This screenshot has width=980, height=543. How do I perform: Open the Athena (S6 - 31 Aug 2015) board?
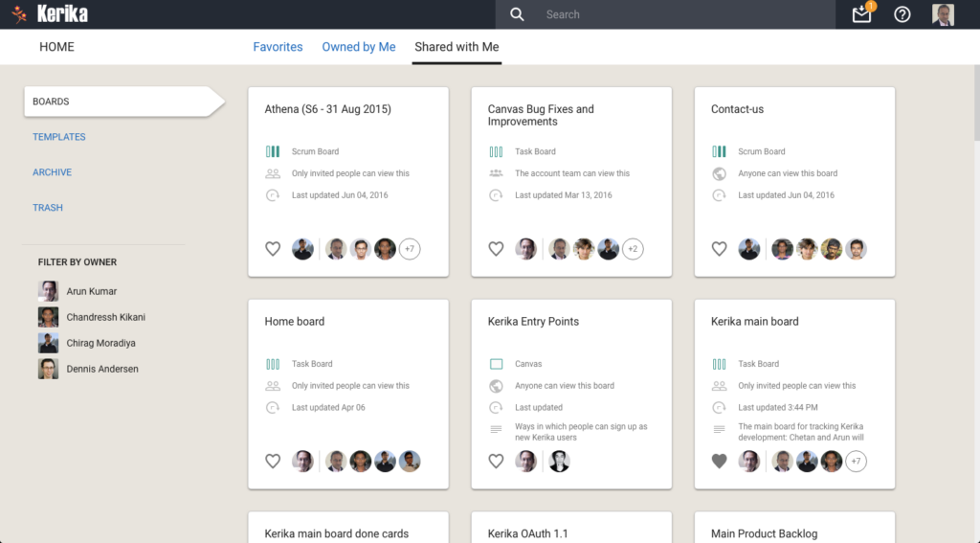(327, 109)
